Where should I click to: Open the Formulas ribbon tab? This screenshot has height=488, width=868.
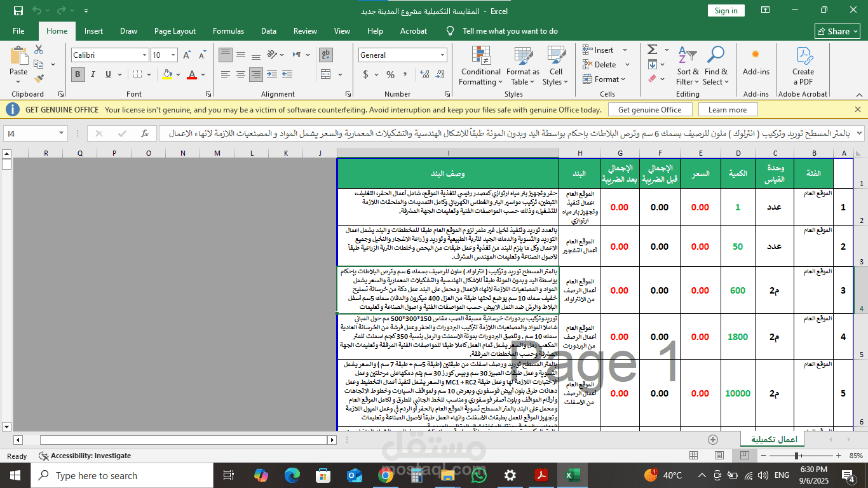coord(228,30)
